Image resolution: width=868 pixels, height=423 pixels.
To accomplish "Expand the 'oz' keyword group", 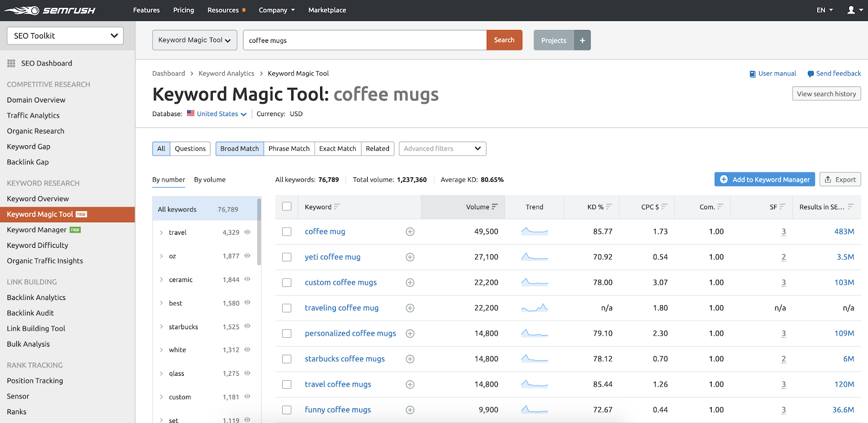I will pos(162,256).
